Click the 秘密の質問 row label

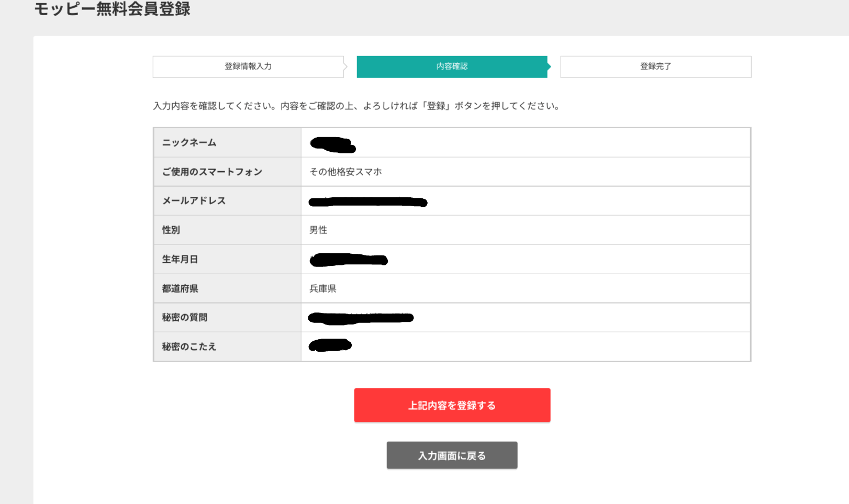click(x=185, y=317)
